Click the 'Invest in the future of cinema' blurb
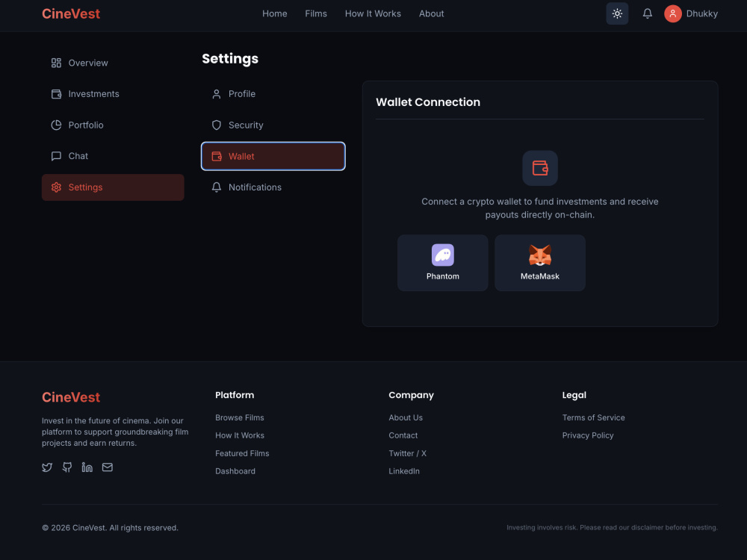 coord(115,432)
